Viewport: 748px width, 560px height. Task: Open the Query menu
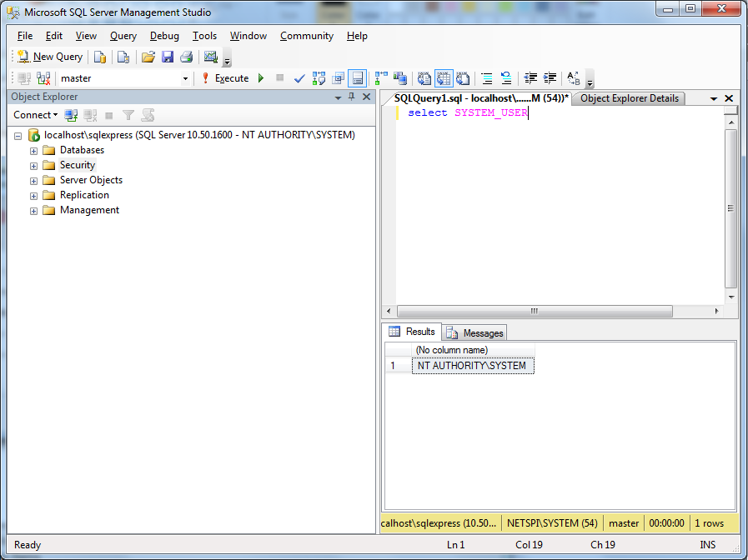(x=123, y=36)
